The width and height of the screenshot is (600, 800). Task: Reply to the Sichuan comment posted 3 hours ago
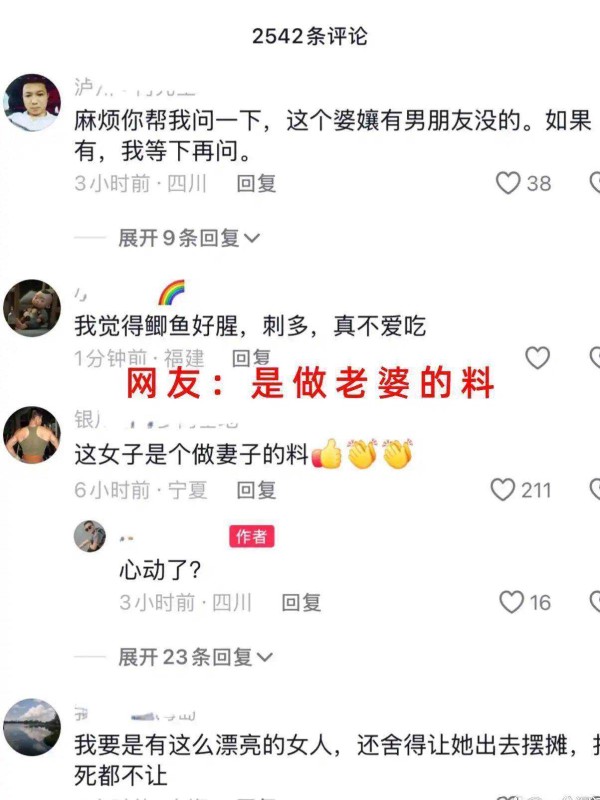[x=257, y=183]
